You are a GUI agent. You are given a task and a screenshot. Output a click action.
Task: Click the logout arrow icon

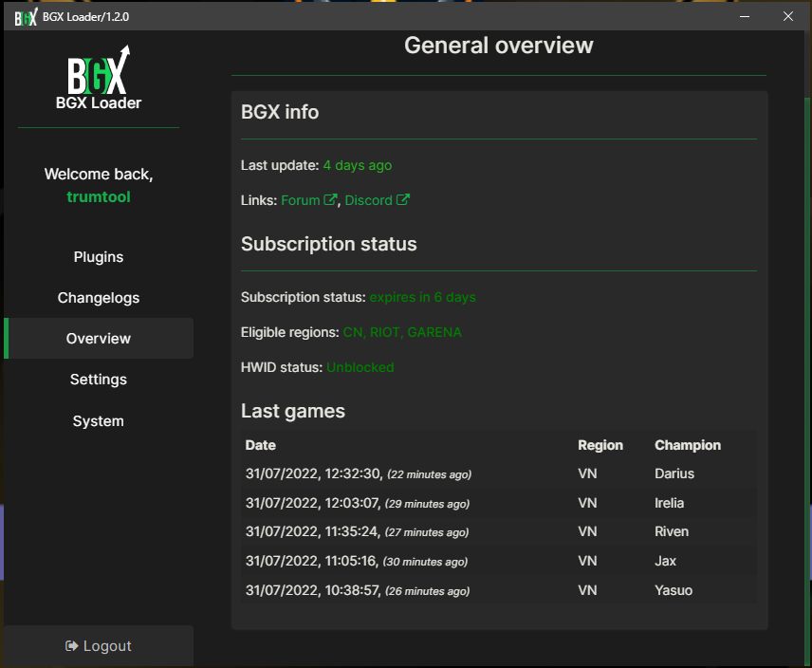71,646
